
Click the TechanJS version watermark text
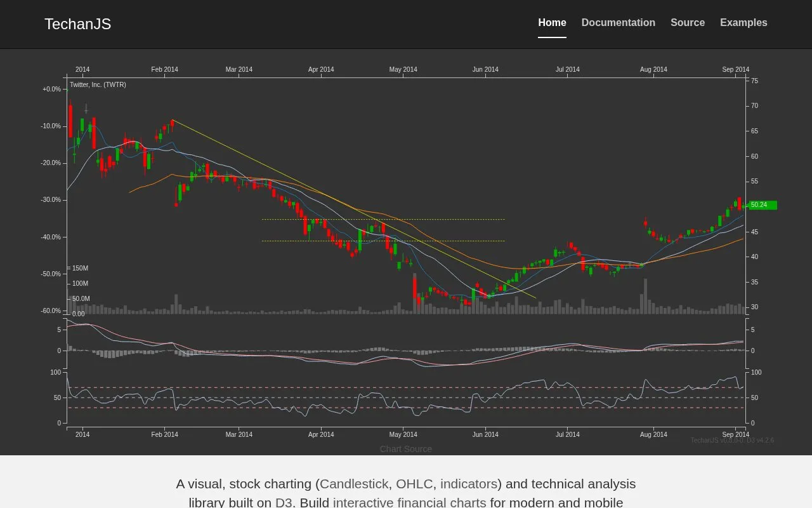732,440
